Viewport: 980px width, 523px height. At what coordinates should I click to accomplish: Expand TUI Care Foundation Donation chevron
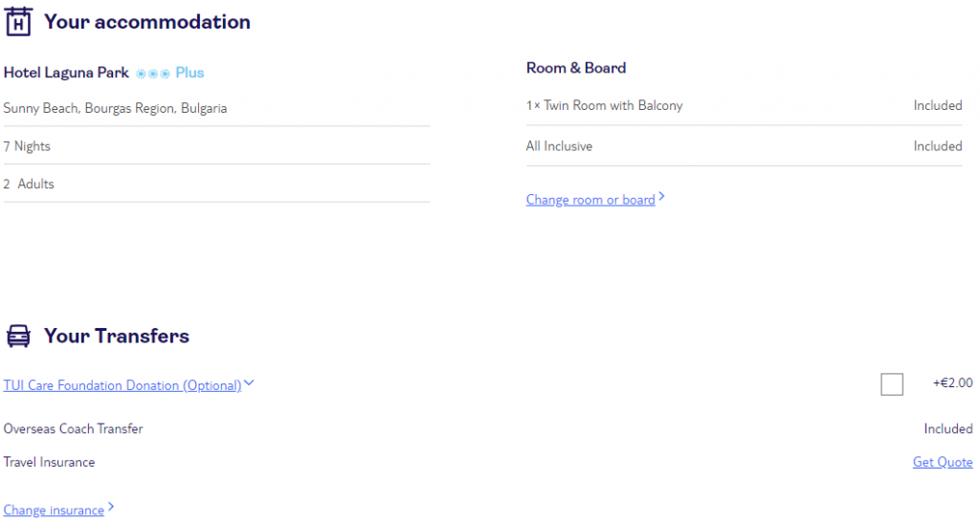[x=249, y=383]
